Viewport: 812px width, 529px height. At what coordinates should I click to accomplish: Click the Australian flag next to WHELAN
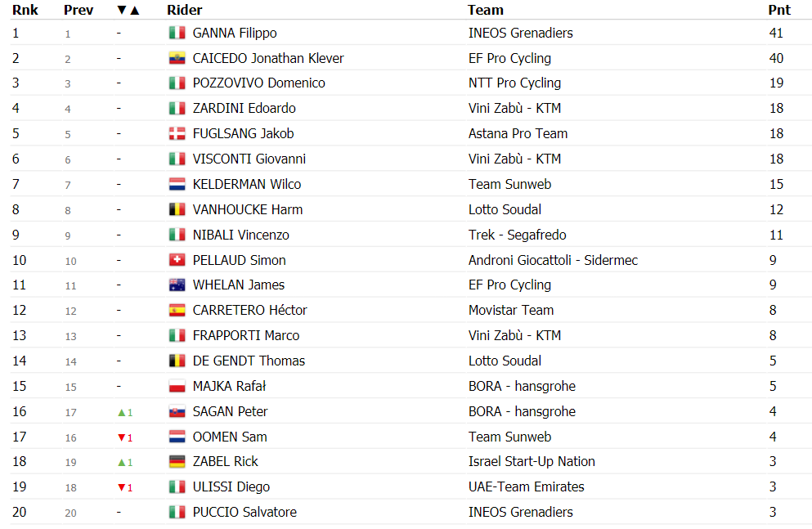click(x=177, y=285)
